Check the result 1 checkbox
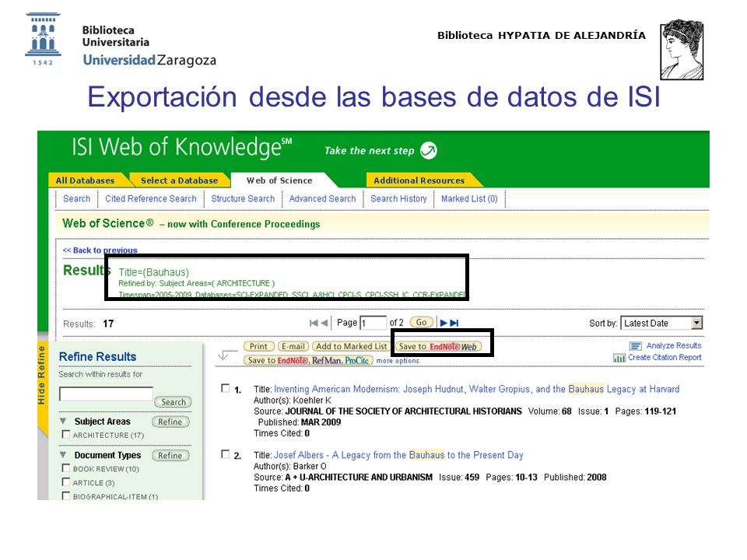The height and width of the screenshot is (560, 747). click(x=226, y=388)
